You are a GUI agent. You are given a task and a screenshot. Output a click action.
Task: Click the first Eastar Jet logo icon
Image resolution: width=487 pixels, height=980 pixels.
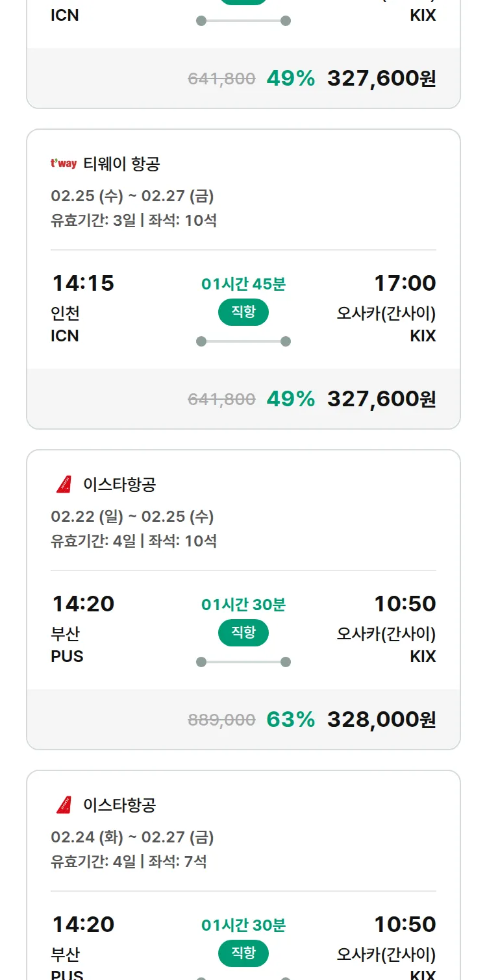coord(64,484)
